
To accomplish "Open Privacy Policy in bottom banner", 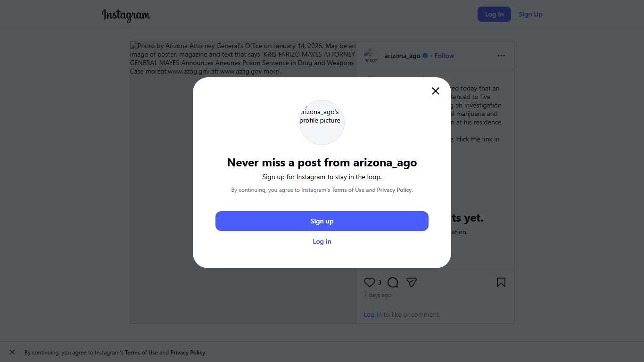I will click(188, 353).
